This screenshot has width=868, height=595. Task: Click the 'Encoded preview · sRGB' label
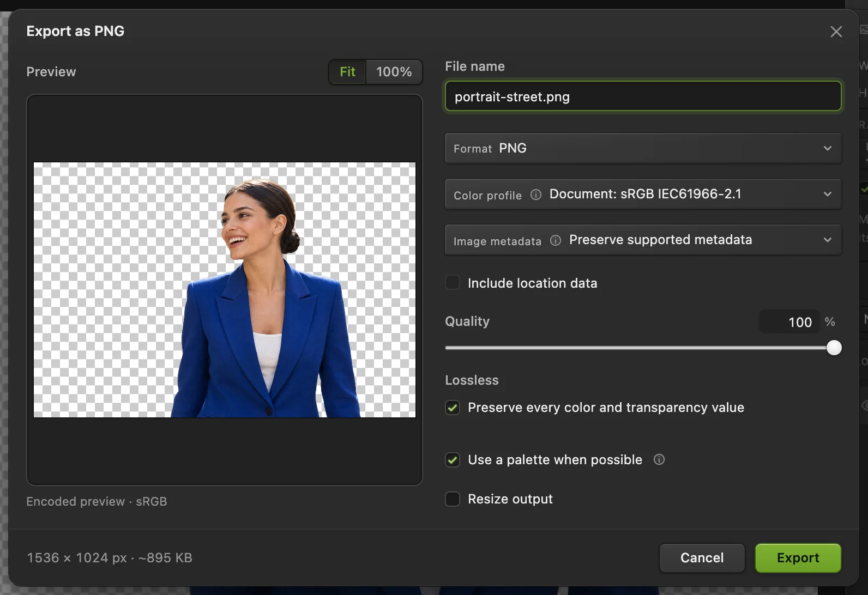97,501
